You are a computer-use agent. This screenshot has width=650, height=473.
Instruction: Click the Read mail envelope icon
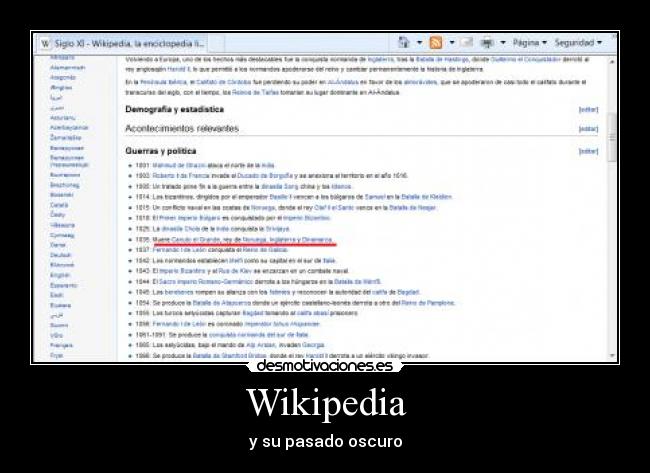click(467, 42)
